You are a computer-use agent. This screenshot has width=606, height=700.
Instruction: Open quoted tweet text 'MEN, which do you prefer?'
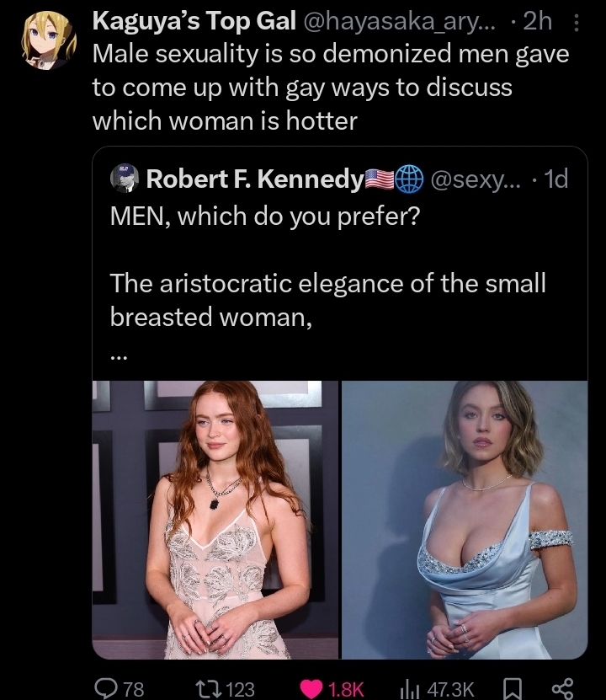(x=265, y=216)
